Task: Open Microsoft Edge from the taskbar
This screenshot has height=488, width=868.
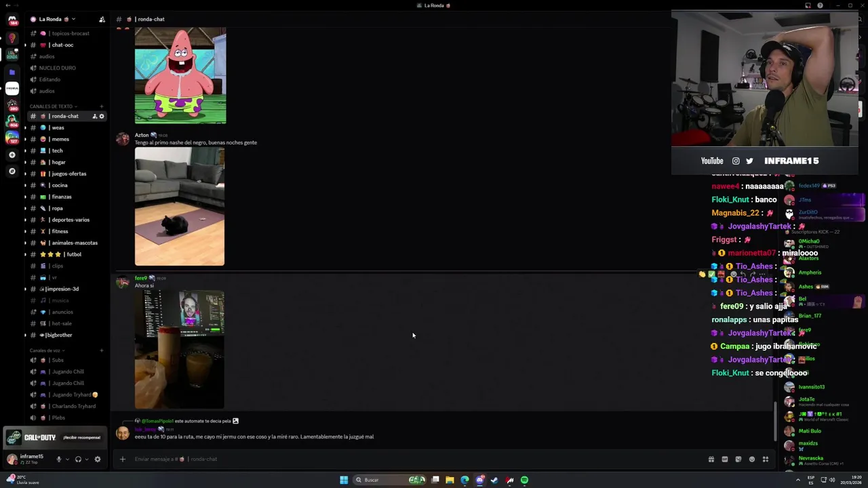Action: [x=465, y=480]
